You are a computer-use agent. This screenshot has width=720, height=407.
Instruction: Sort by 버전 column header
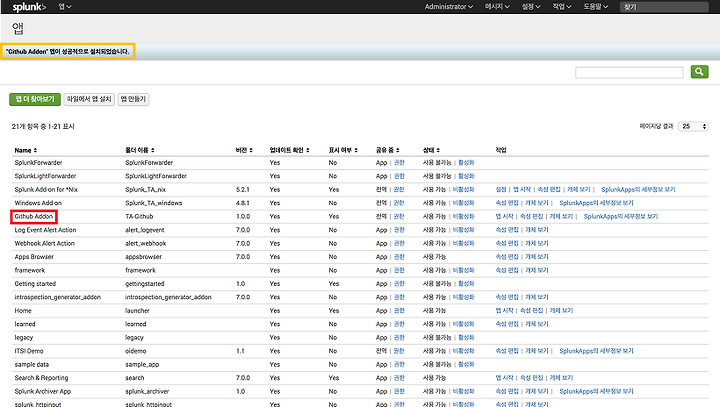pos(244,150)
